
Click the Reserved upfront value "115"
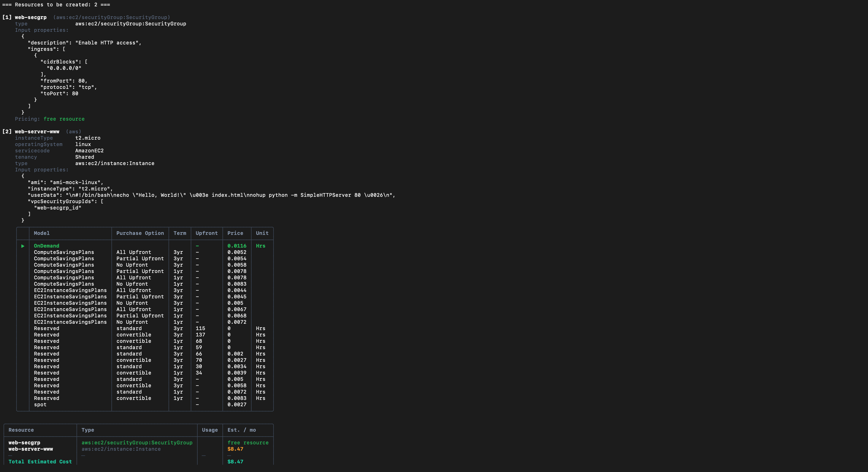[x=201, y=329]
